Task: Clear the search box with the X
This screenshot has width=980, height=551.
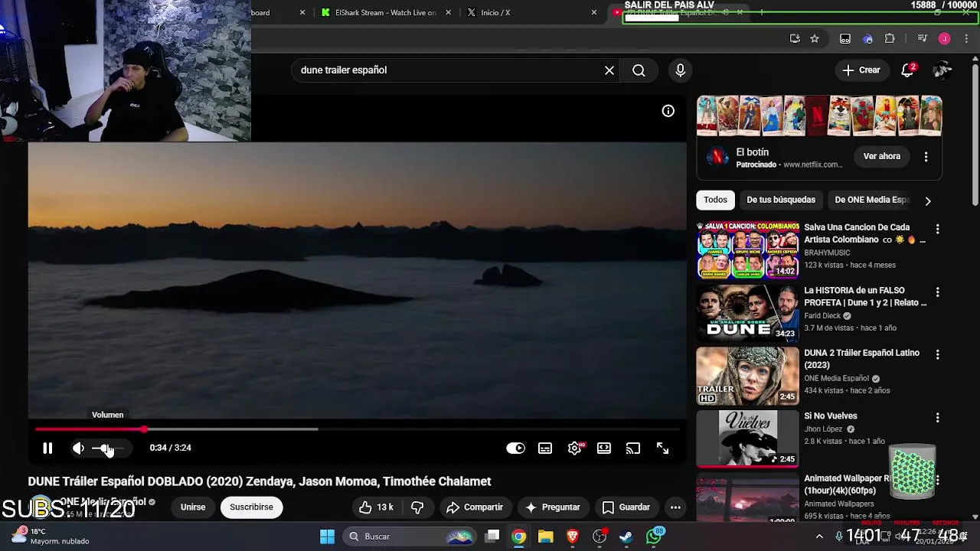Action: pos(609,70)
